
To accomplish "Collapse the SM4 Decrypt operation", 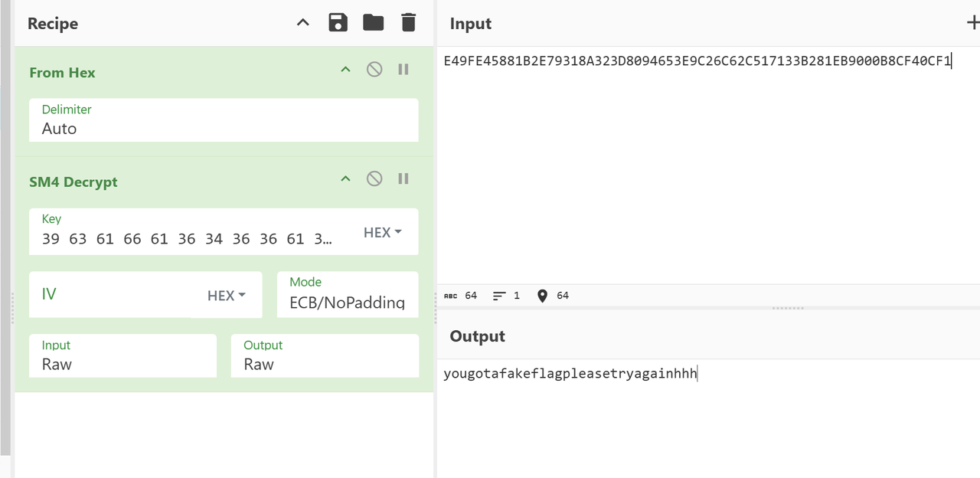I will point(345,179).
